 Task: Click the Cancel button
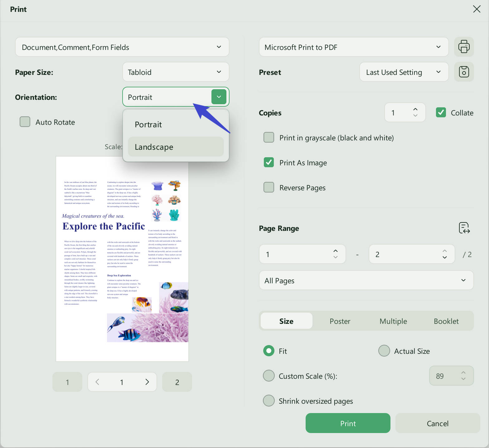coord(438,423)
